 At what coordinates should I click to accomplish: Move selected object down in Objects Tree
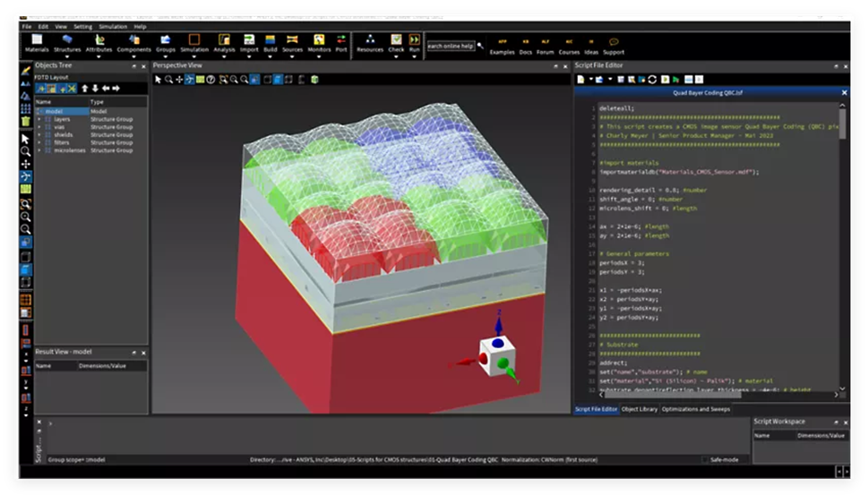click(x=95, y=89)
